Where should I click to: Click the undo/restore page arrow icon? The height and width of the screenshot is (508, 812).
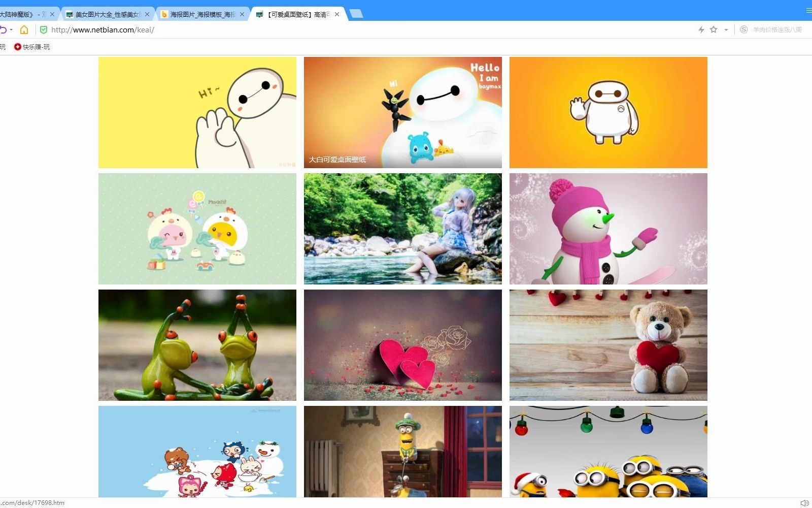click(x=3, y=30)
